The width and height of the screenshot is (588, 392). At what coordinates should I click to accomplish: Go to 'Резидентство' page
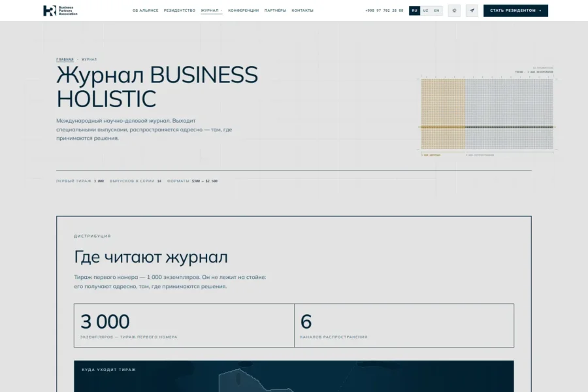179,10
